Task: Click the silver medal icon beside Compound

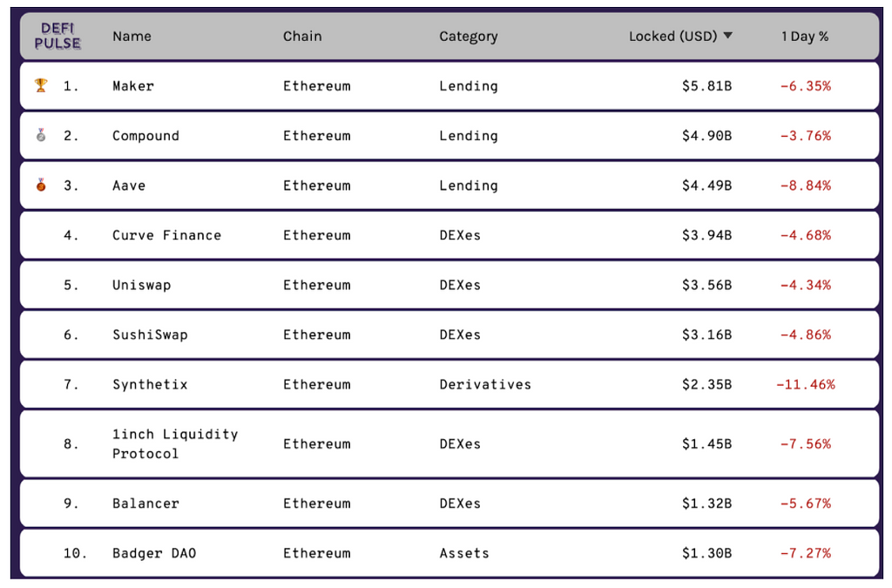Action: click(x=41, y=135)
